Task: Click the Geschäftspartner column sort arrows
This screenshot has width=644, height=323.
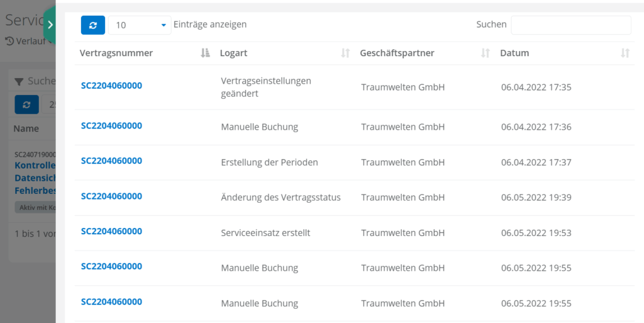Action: pos(485,54)
